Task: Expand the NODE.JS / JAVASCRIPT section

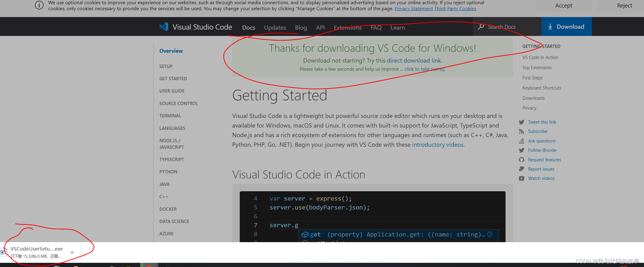Action: pos(172,144)
